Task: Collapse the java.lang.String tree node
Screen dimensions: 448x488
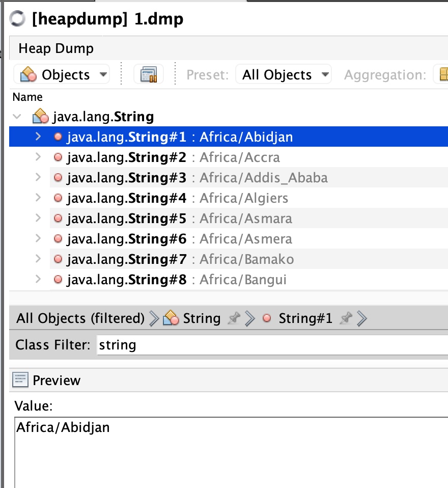Action: tap(18, 117)
